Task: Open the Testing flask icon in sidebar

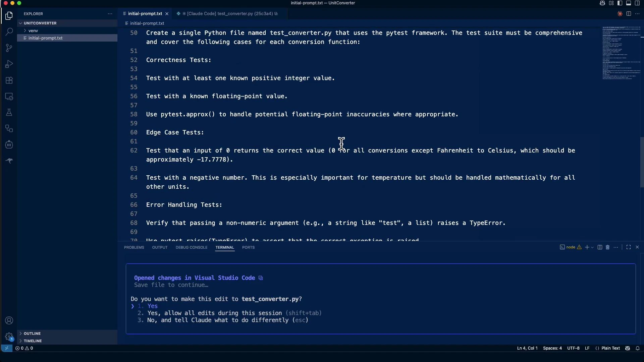Action: tap(9, 112)
